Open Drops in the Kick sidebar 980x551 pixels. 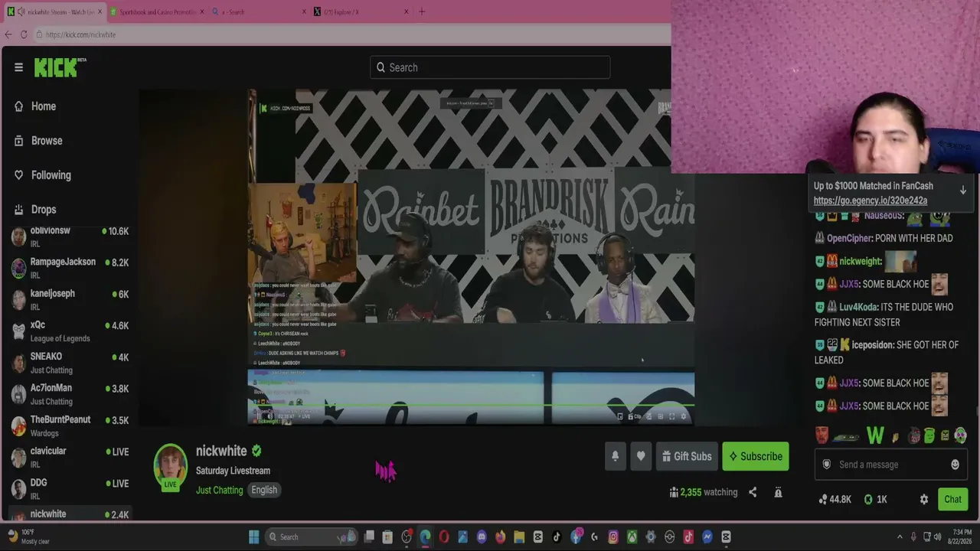point(36,210)
